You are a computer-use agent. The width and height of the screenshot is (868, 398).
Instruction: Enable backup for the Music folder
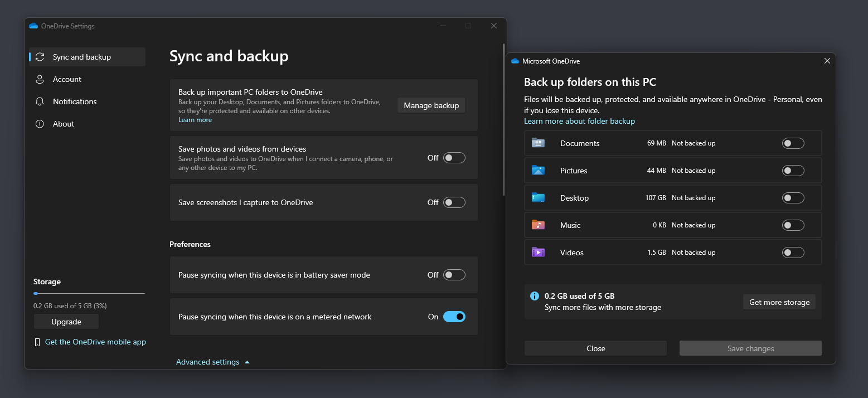[793, 225]
